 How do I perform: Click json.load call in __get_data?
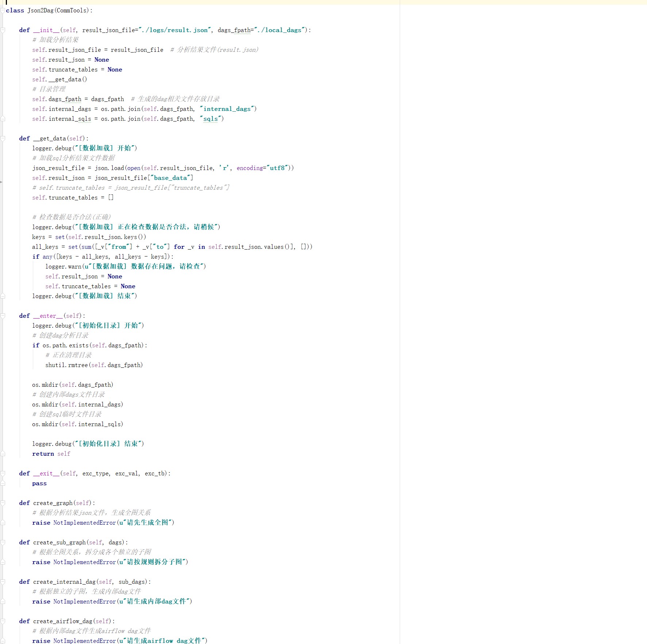(x=109, y=168)
